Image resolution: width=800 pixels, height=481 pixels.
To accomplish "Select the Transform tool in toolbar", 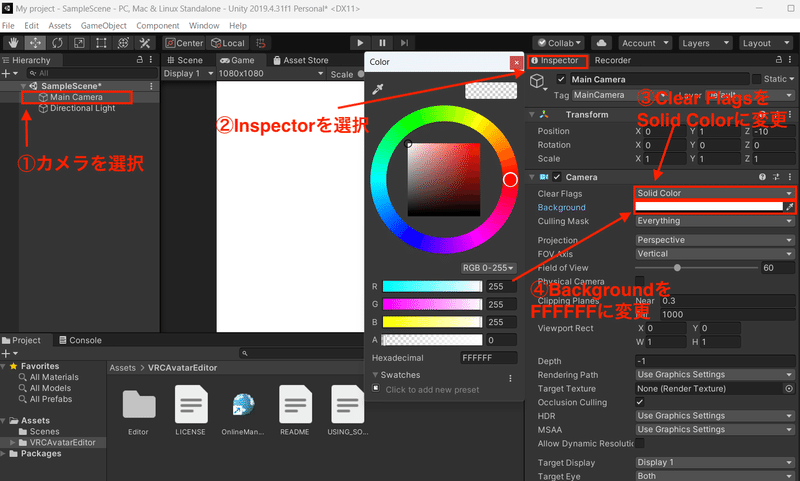I will (x=123, y=43).
